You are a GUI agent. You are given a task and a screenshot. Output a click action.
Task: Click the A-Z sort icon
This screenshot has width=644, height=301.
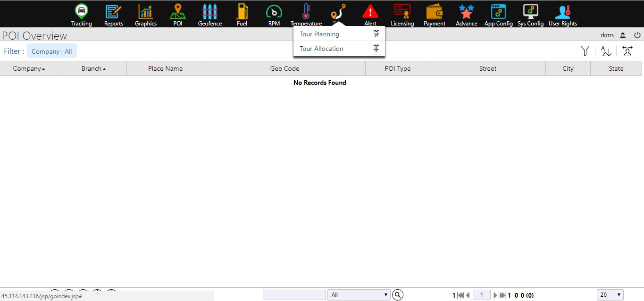pos(606,51)
